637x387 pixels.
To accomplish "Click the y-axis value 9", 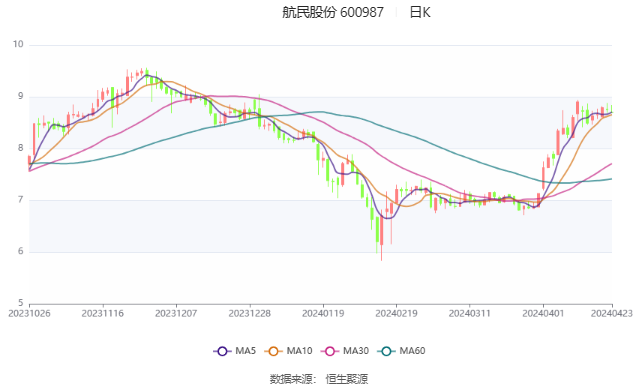I will click(21, 96).
